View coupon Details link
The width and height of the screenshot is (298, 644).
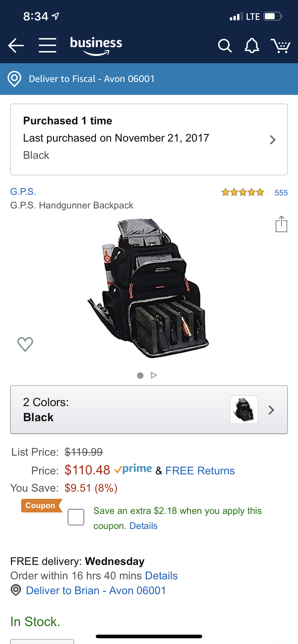coord(143,526)
